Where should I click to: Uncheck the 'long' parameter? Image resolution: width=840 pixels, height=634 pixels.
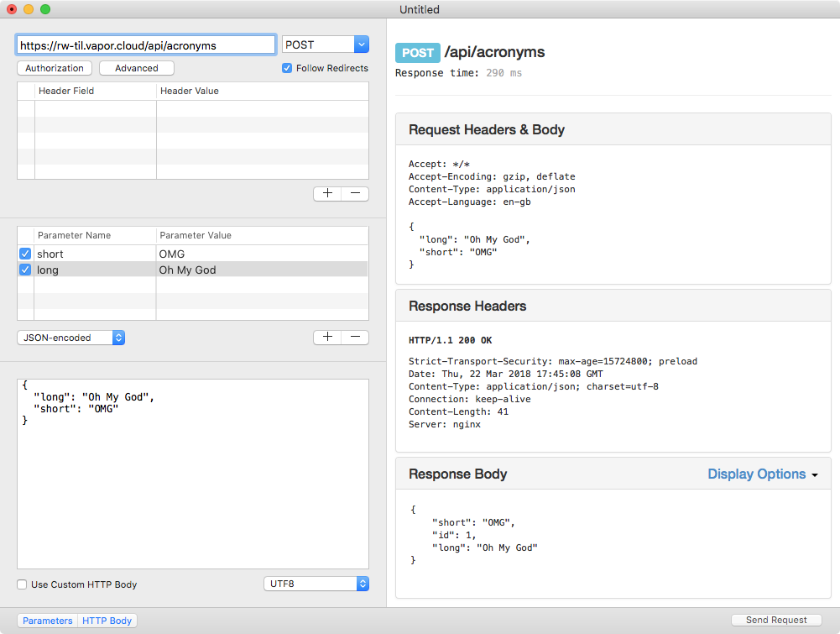coord(24,270)
